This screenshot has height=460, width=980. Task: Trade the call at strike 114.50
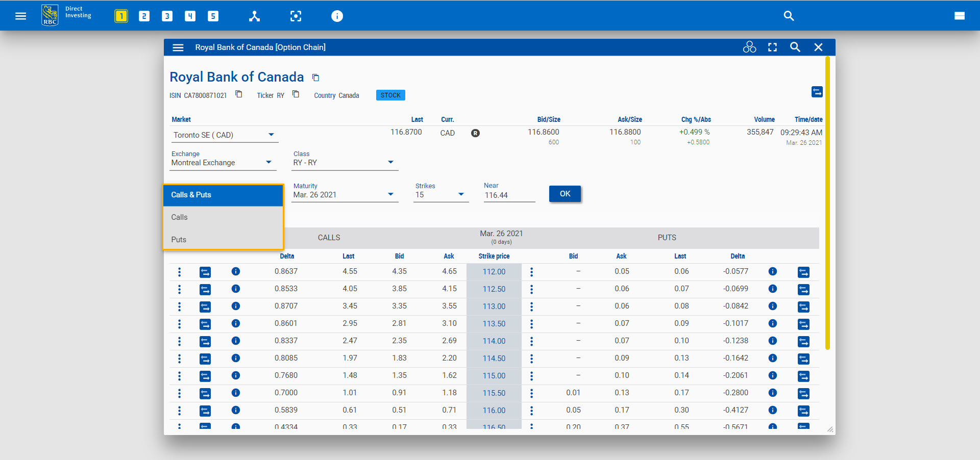(x=205, y=359)
